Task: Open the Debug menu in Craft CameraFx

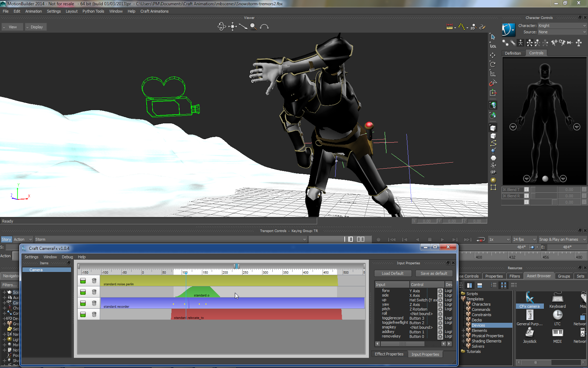Action: (67, 257)
